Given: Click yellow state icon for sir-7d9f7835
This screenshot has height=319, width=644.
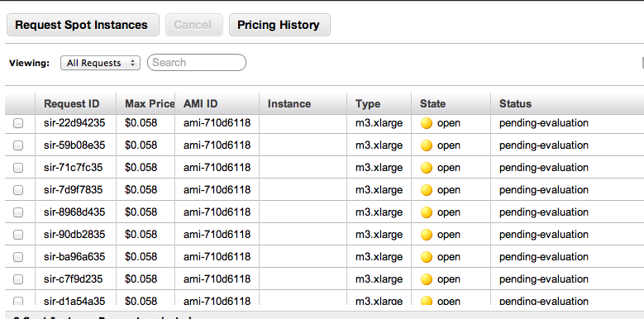Looking at the screenshot, I should (427, 190).
